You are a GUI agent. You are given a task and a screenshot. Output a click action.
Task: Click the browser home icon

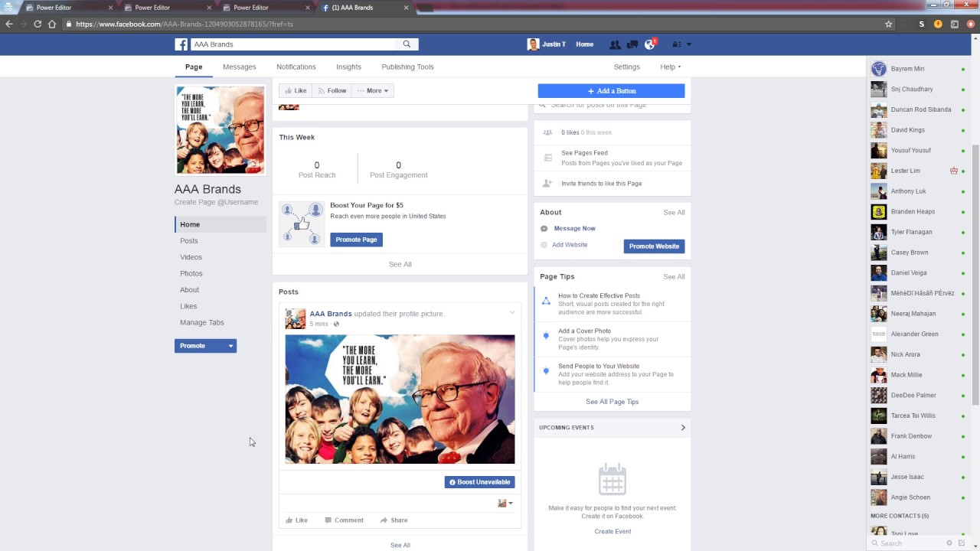coord(52,24)
